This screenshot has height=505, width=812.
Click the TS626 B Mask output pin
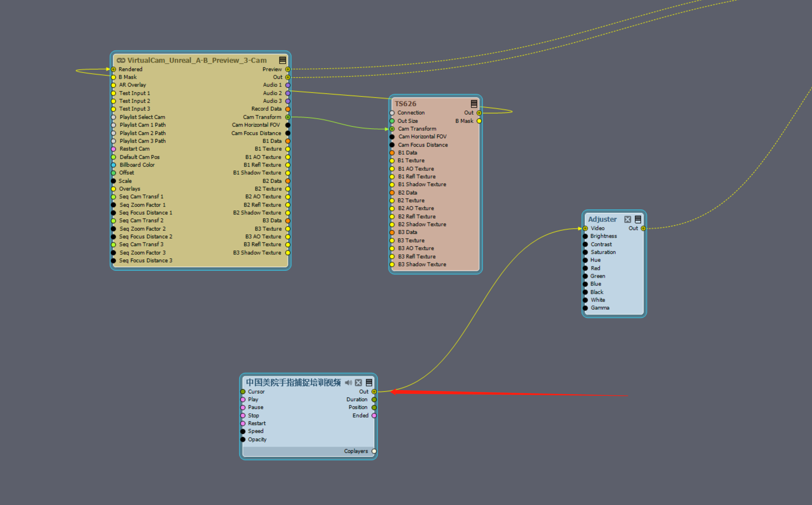pyautogui.click(x=479, y=121)
